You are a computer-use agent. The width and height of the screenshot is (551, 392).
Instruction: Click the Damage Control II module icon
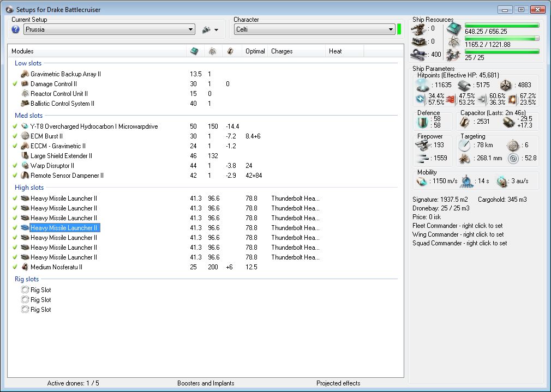tap(25, 84)
